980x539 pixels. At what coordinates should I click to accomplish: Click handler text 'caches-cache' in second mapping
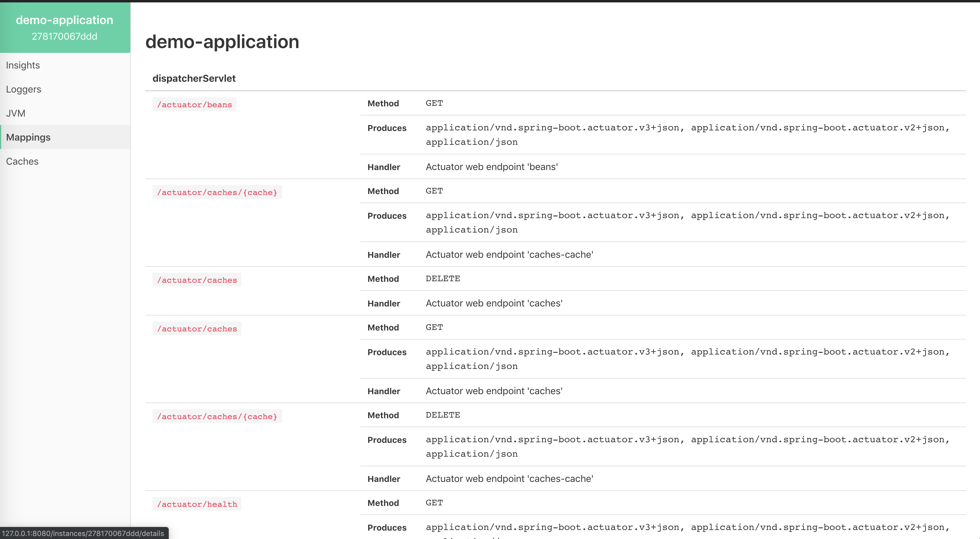tap(509, 254)
